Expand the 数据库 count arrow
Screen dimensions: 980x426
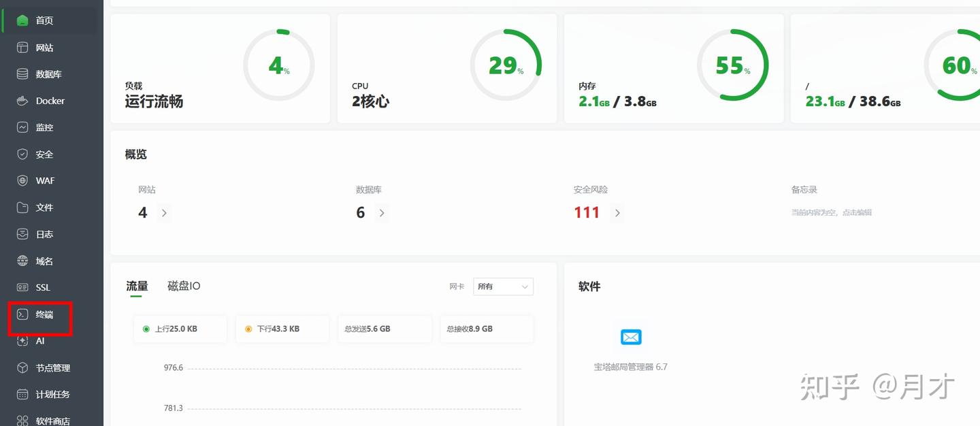[382, 213]
